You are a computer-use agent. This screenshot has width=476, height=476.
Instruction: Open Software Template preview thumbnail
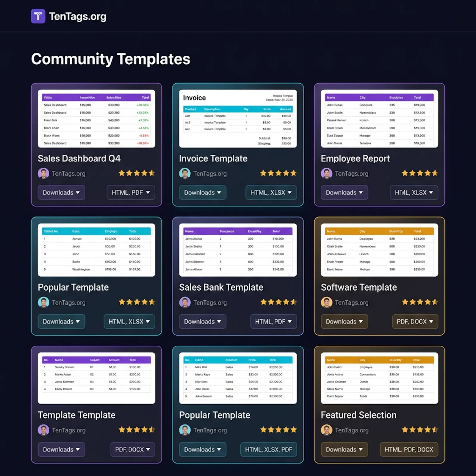click(x=379, y=250)
